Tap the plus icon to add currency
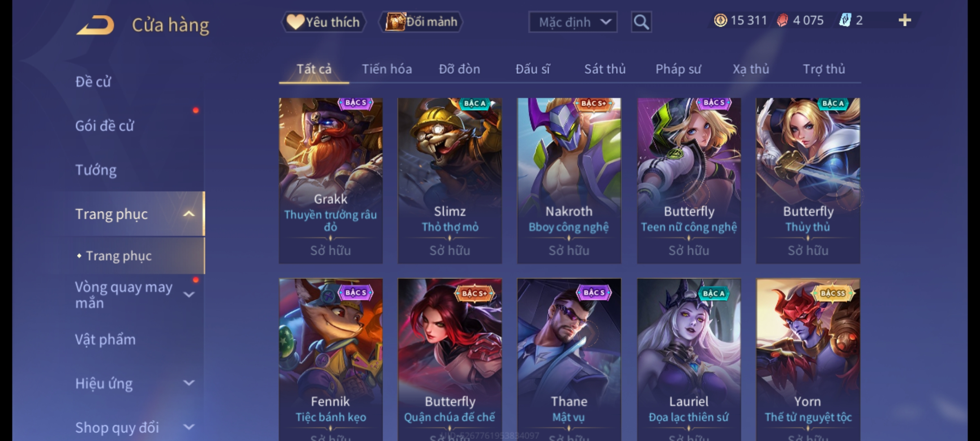The width and height of the screenshot is (980, 441). (x=905, y=20)
